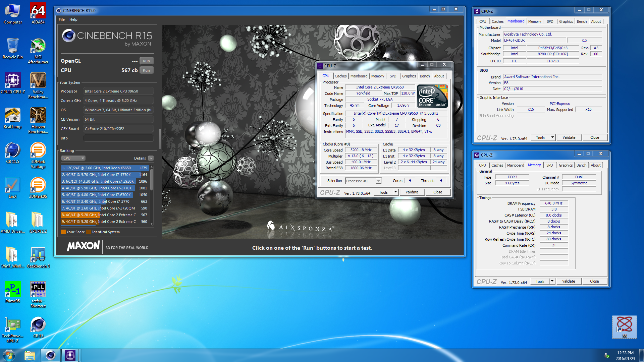644x362 pixels.
Task: Click the Info input field in Cinebench
Action: click(x=118, y=138)
